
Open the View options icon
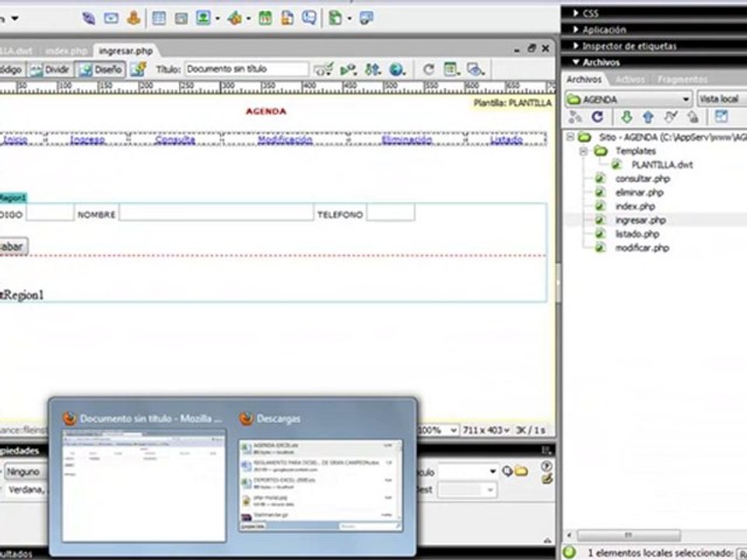tap(451, 69)
